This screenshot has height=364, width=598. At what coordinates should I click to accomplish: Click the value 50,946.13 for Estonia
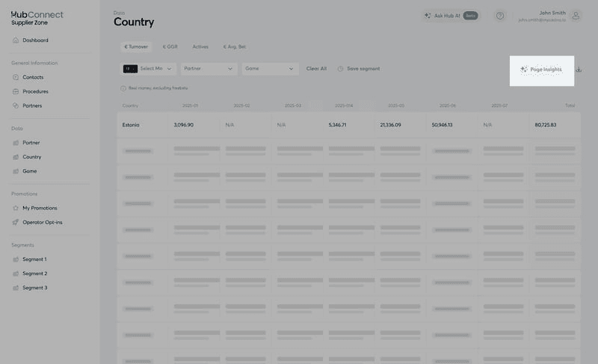[x=442, y=125]
